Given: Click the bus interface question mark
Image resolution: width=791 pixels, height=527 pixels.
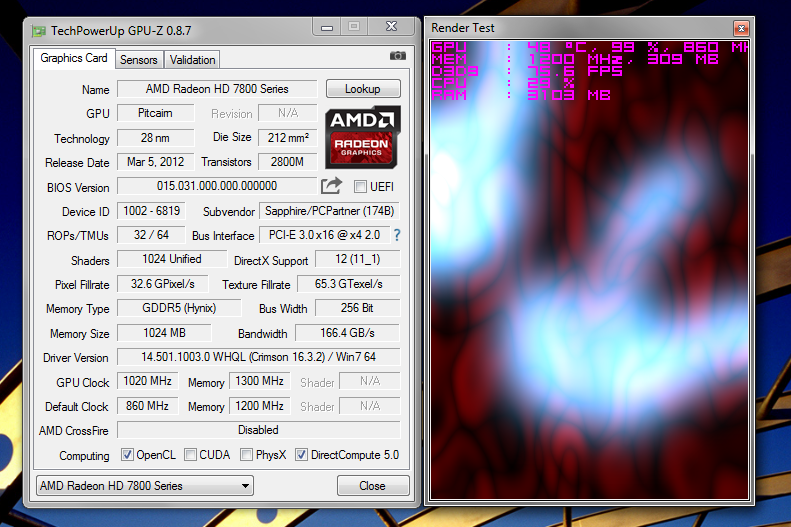Looking at the screenshot, I should coord(397,235).
